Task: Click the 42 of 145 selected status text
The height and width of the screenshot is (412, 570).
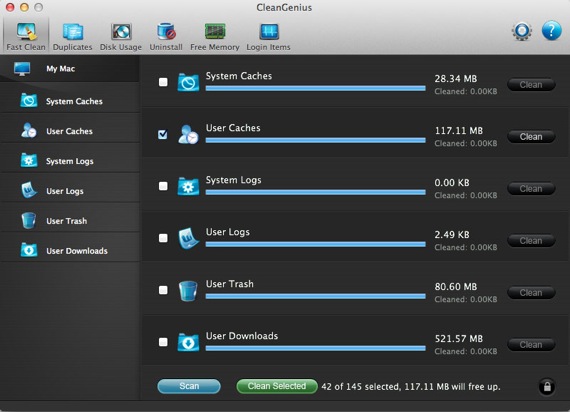Action: point(411,387)
